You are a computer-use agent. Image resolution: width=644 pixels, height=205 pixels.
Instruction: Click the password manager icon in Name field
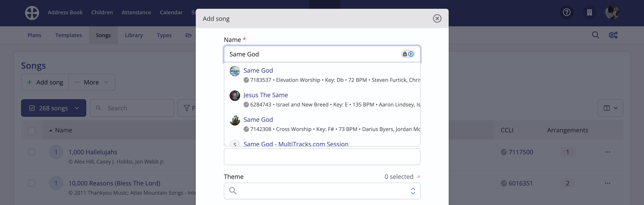[x=408, y=54]
